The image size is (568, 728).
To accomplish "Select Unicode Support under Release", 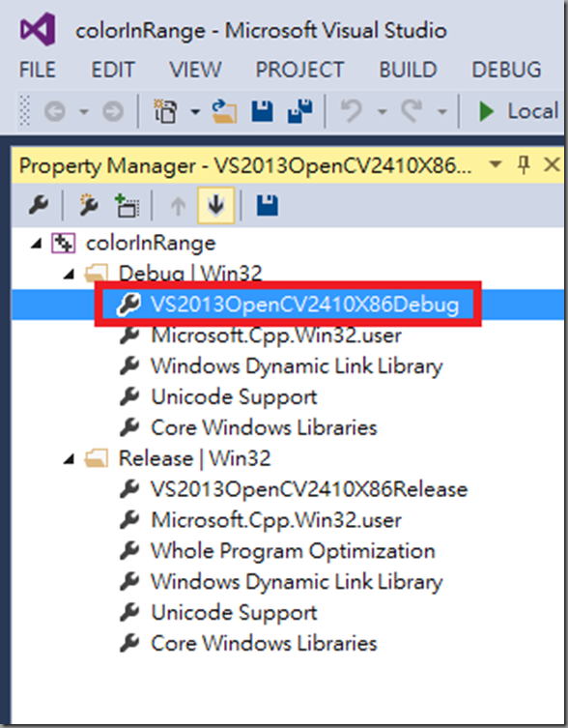I will point(234,612).
